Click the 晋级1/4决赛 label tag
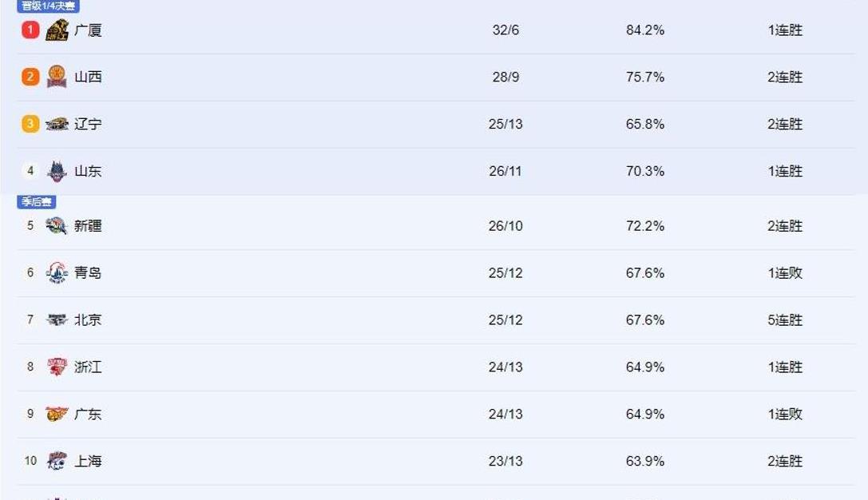The width and height of the screenshot is (868, 500). tap(48, 6)
